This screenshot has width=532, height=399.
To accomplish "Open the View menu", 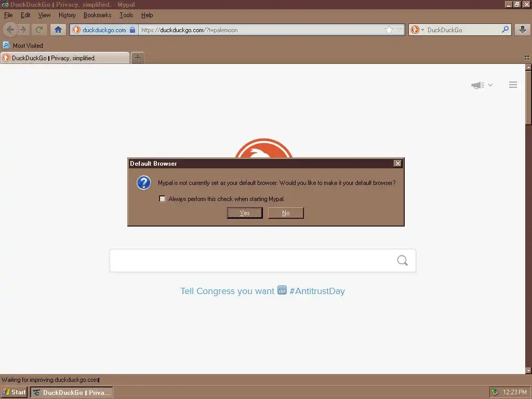I will click(44, 15).
